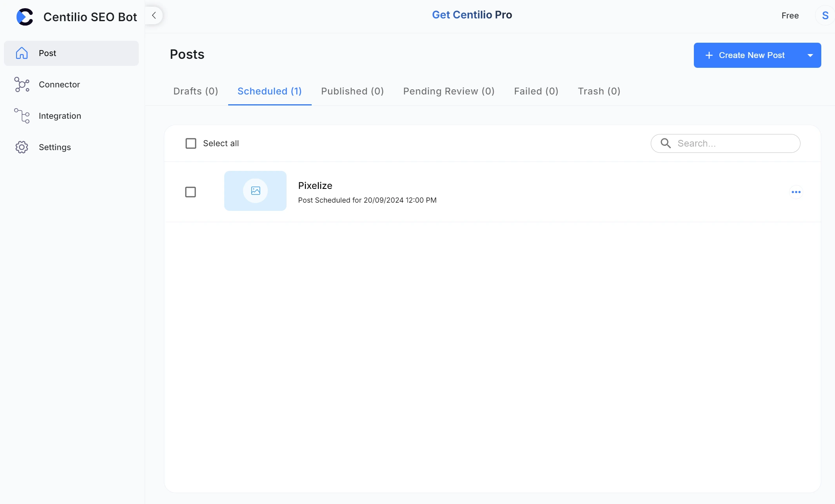Open the Published tab
The image size is (835, 504).
point(352,91)
